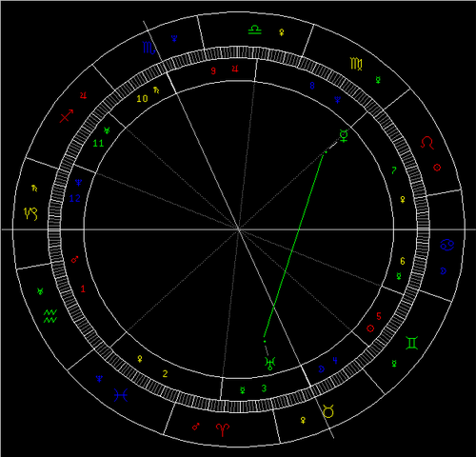The image size is (476, 457).
Task: Select house number '7' in green
Action: 394,170
